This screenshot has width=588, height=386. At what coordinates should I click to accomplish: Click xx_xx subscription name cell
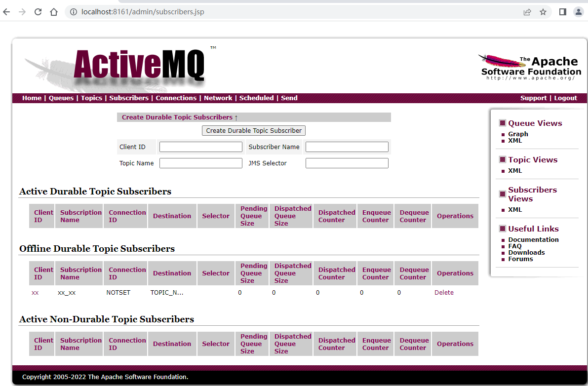coord(67,293)
